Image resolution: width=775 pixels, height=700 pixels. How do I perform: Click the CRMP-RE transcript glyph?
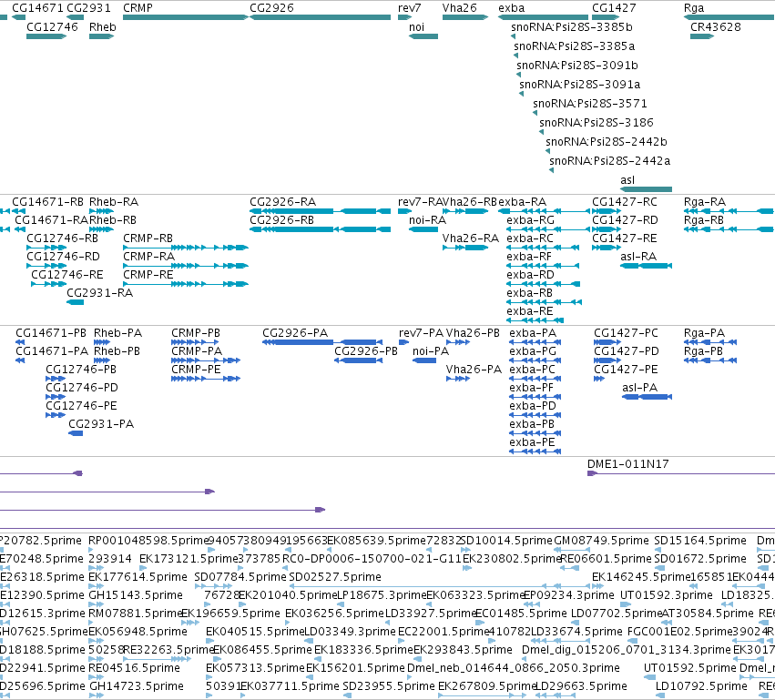186,284
